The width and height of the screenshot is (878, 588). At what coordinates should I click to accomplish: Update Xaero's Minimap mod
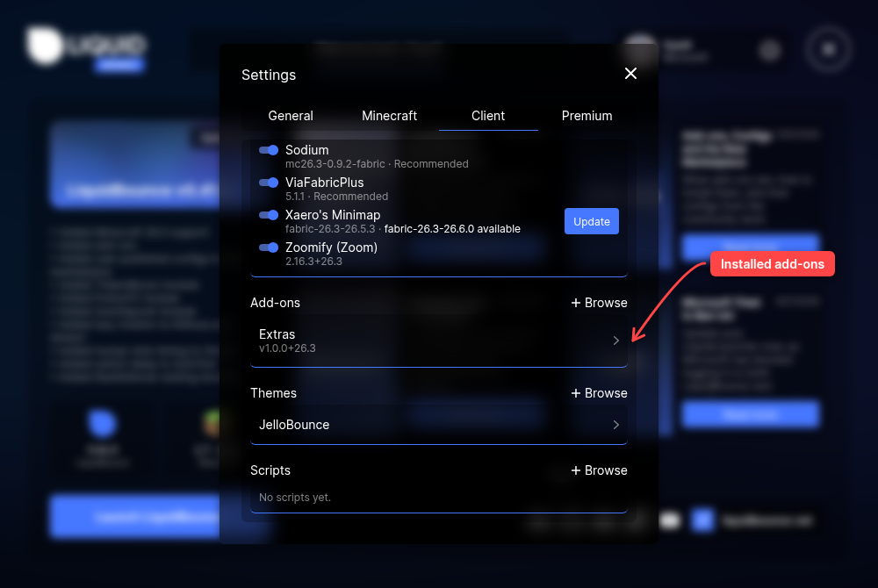point(591,221)
